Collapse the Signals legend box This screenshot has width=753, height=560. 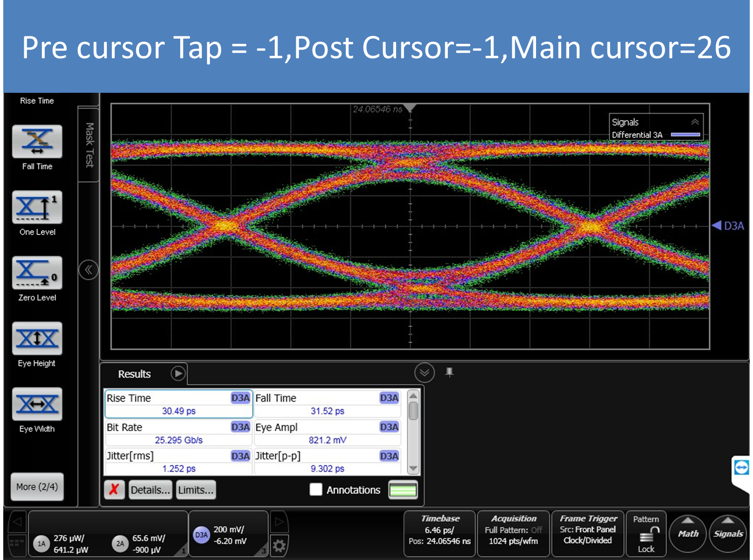coord(695,122)
